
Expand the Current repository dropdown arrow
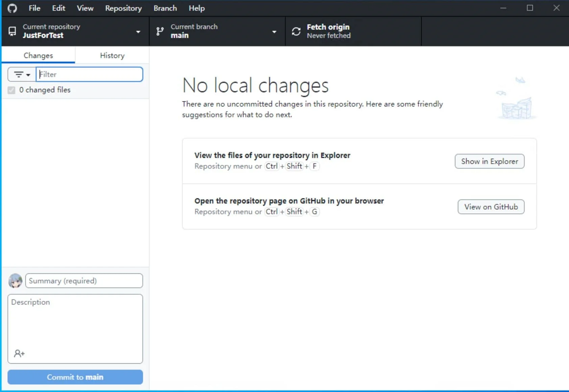138,32
